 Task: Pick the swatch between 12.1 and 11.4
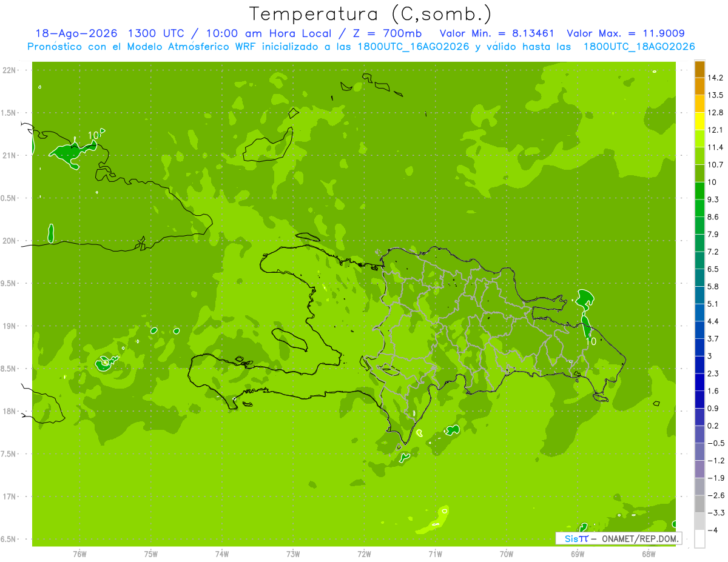pos(699,139)
